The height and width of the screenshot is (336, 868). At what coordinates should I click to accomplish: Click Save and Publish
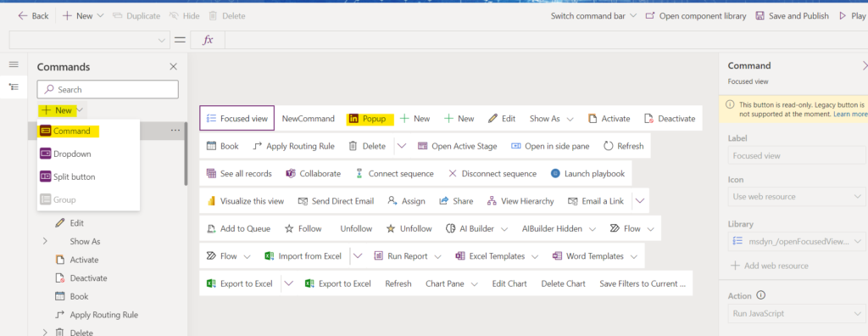(x=793, y=16)
